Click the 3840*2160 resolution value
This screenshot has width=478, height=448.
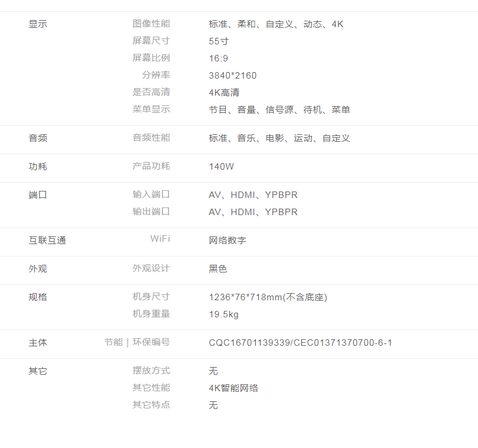click(233, 76)
